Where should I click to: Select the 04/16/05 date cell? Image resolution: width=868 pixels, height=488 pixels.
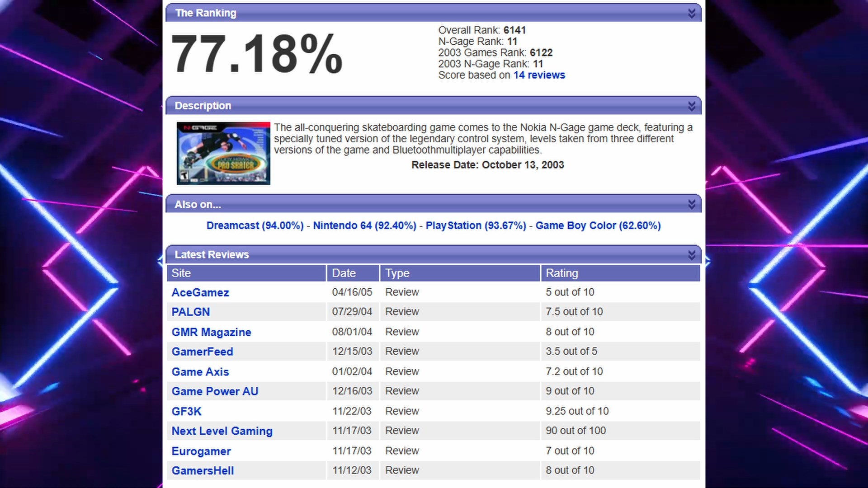(x=352, y=292)
